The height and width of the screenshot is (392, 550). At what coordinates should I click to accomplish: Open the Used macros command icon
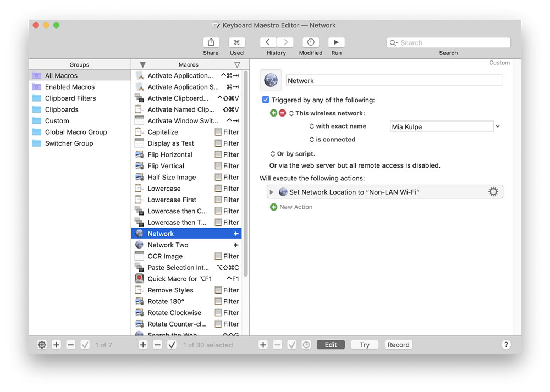click(237, 42)
